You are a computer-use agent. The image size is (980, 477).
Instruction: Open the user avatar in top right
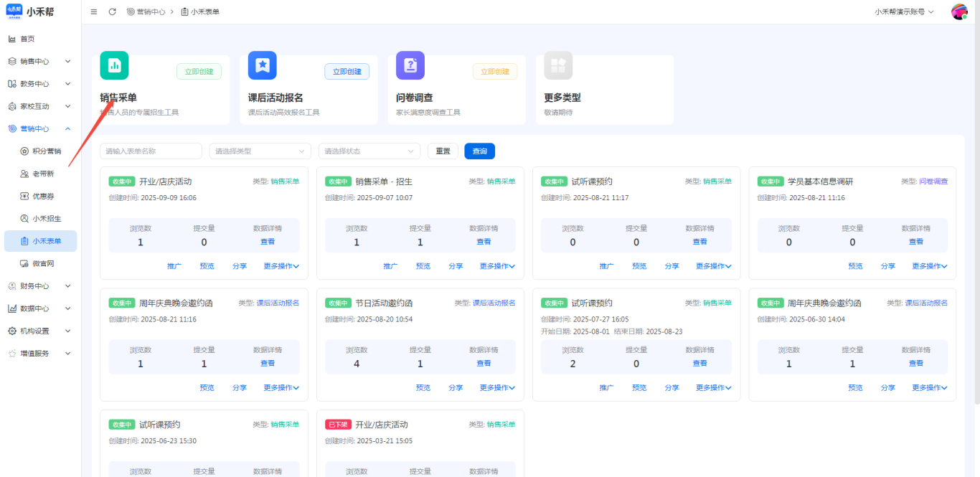959,12
